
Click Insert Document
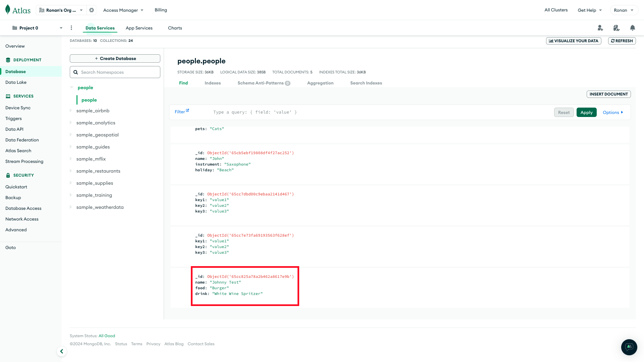pyautogui.click(x=608, y=94)
